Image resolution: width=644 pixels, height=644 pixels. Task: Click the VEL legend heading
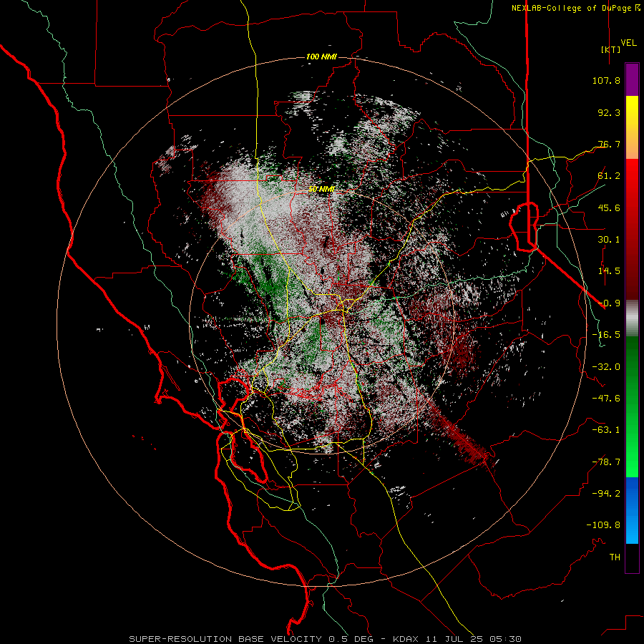(x=628, y=42)
